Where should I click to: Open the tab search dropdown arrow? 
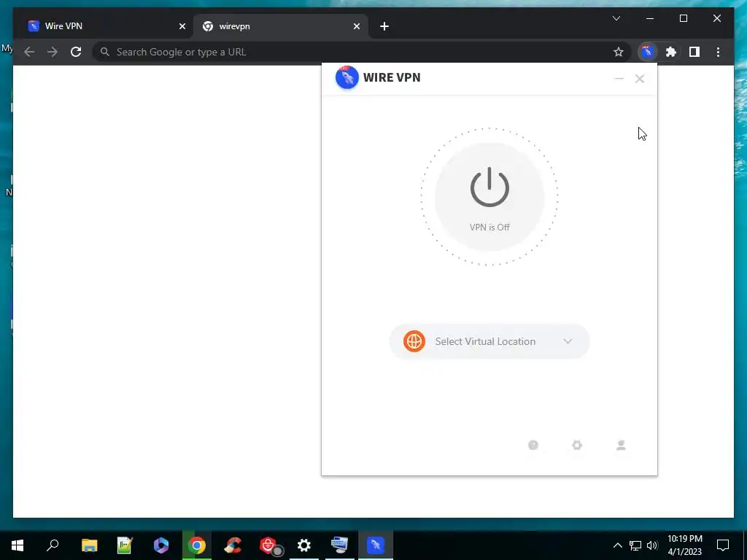616,18
